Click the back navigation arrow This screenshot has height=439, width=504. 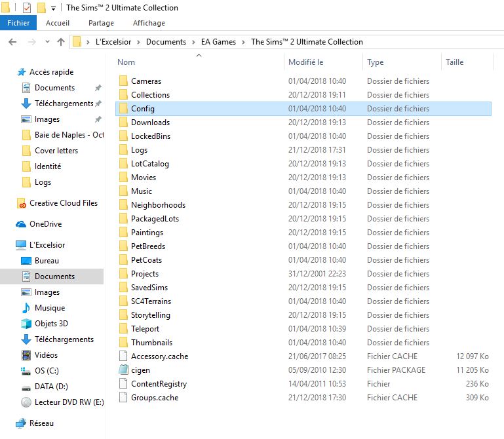(12, 42)
